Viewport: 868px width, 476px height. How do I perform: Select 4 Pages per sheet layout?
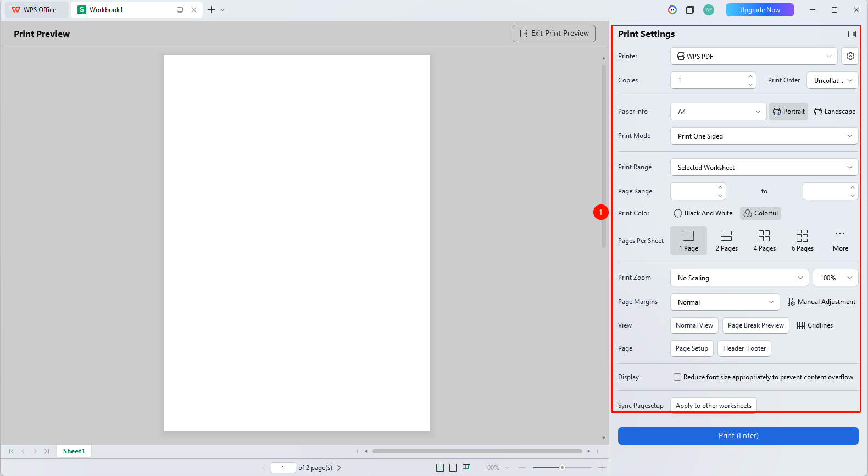(x=764, y=241)
